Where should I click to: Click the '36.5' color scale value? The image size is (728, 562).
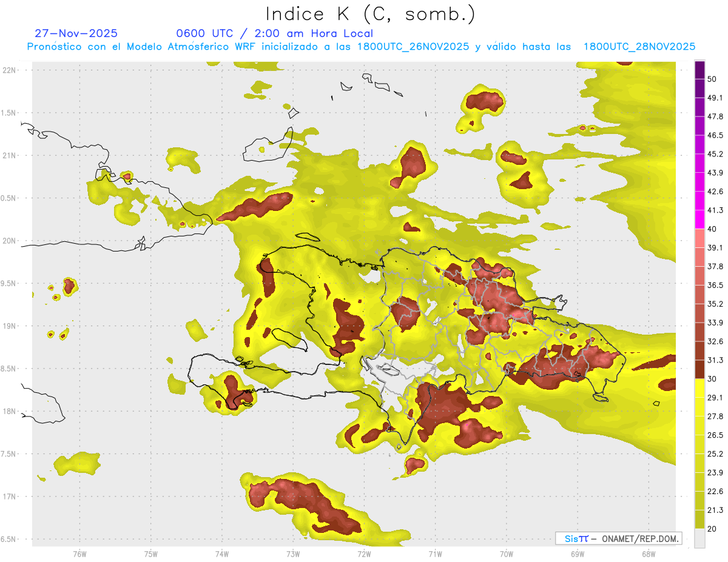pos(715,285)
